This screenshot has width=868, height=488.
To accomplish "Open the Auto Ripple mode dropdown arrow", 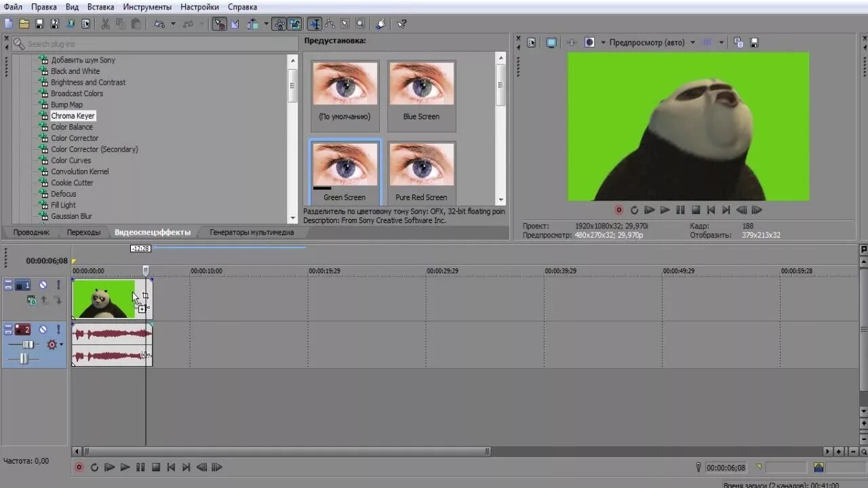I will click(266, 24).
